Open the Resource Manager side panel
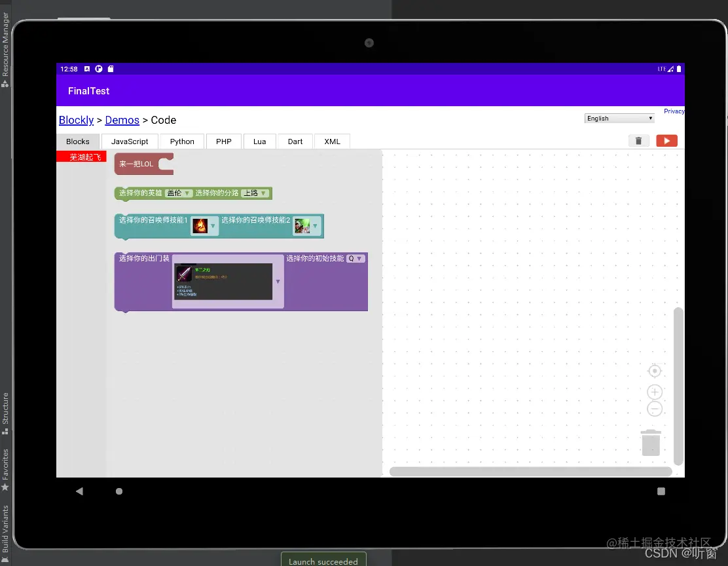The width and height of the screenshot is (728, 566). (x=5, y=49)
